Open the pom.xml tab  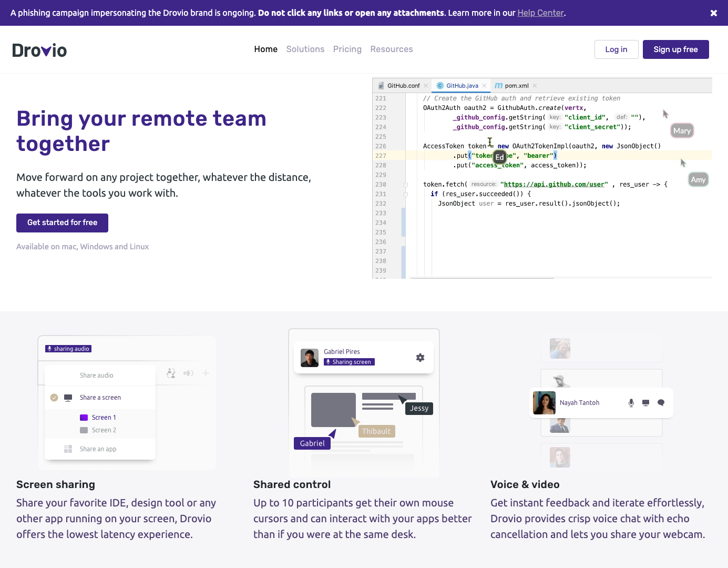pyautogui.click(x=516, y=86)
